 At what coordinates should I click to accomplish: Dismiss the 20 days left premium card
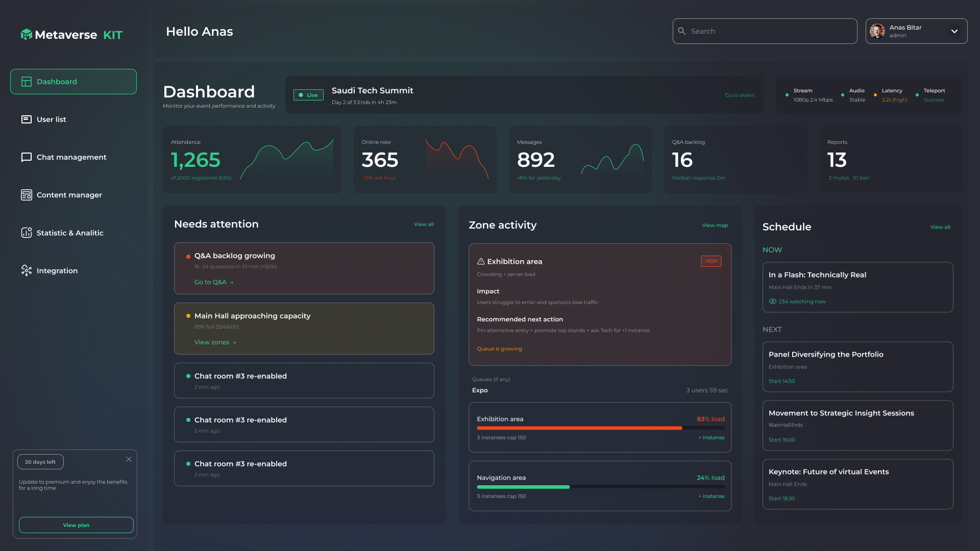click(129, 459)
